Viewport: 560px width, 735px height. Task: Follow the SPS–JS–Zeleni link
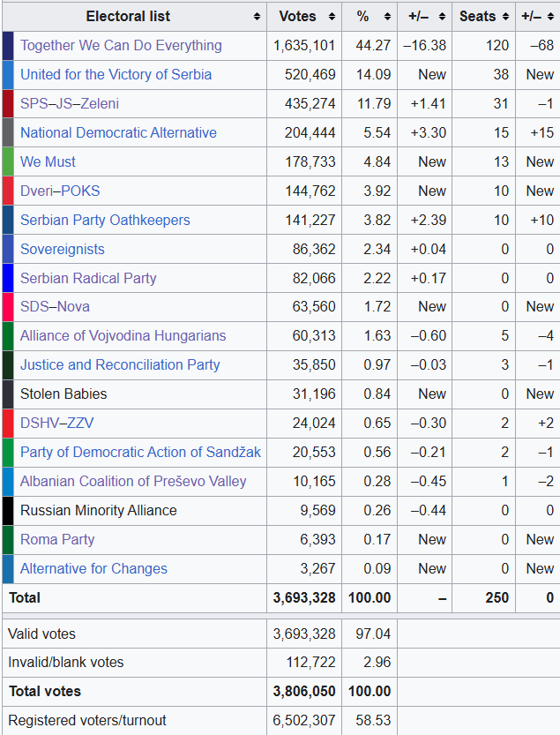pos(70,104)
